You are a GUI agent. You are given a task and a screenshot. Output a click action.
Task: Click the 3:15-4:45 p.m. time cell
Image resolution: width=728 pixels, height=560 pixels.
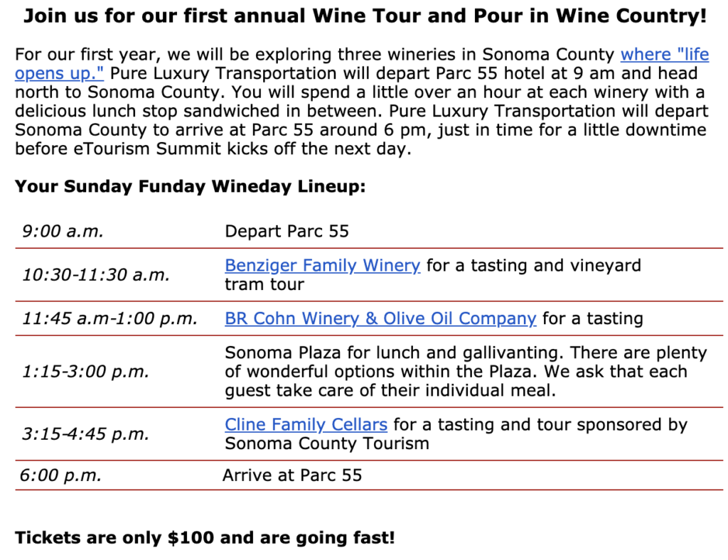coord(85,434)
